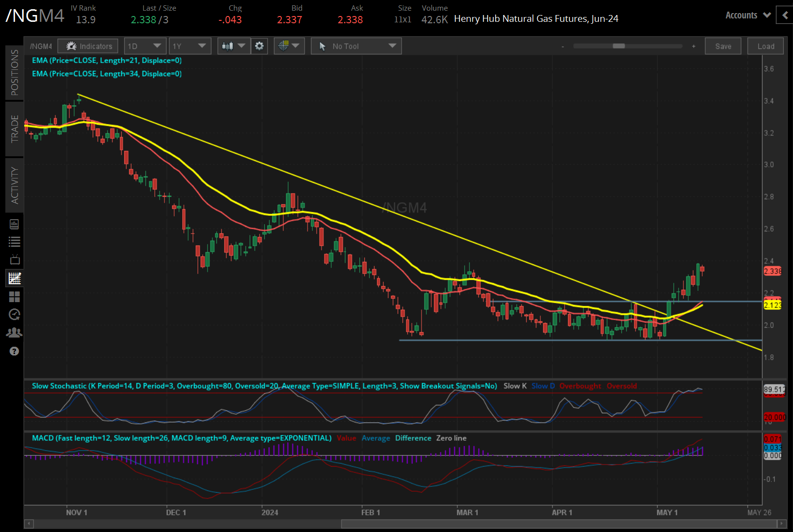Open the candlestick chart style menu

(x=233, y=46)
